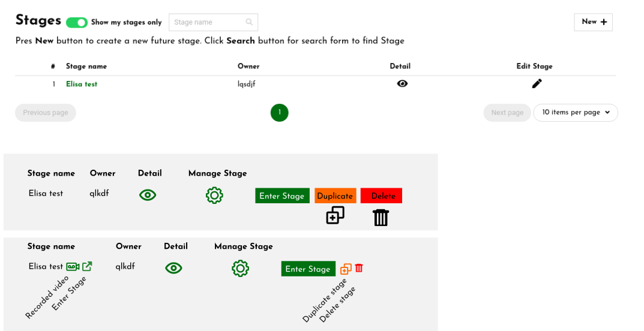Image resolution: width=644 pixels, height=331 pixels.
Task: Go to the Next page
Action: (507, 113)
